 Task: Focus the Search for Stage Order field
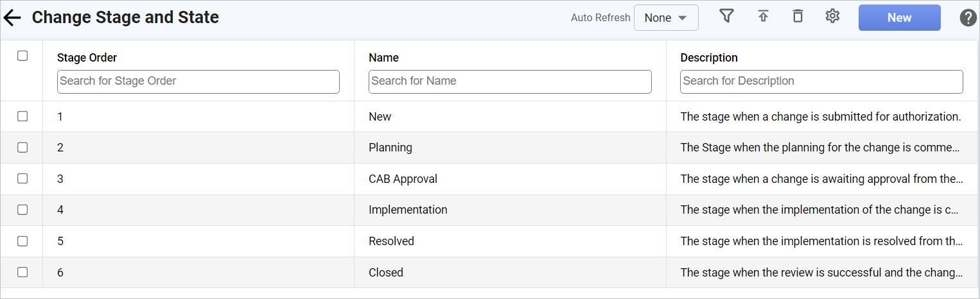point(198,81)
